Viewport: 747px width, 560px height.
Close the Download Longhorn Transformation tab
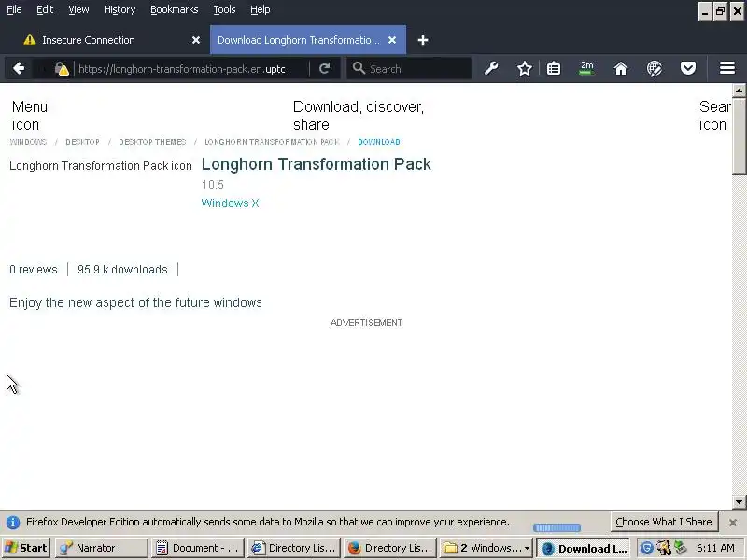[x=392, y=40]
